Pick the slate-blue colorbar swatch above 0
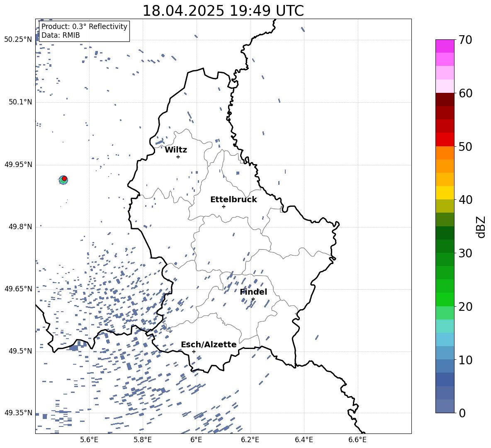Screen dimensions: 491x448 445,406
